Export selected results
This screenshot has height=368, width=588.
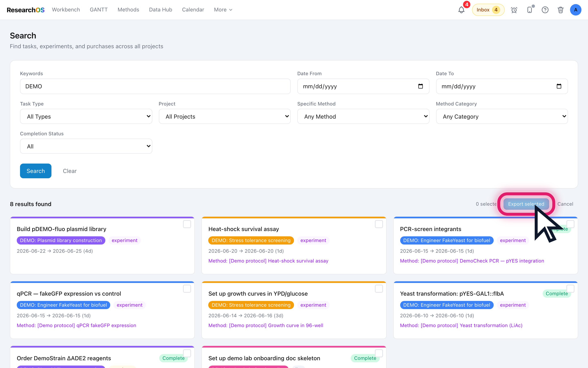[526, 204]
